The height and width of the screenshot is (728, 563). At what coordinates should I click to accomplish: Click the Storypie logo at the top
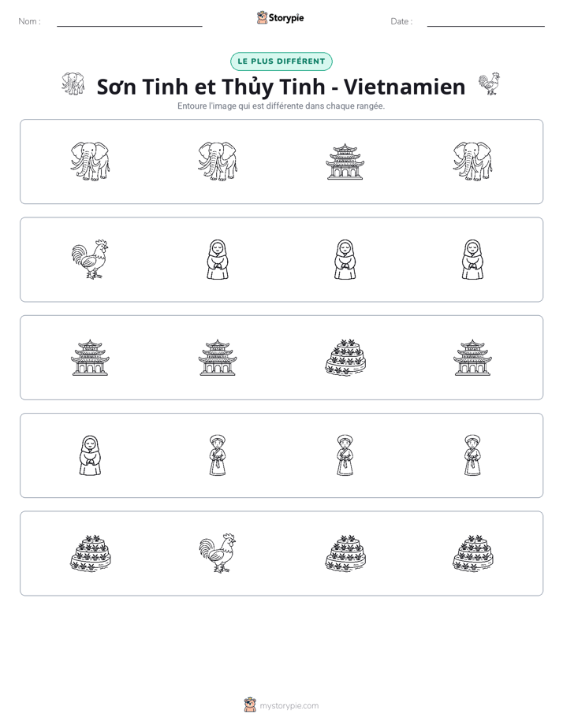280,18
